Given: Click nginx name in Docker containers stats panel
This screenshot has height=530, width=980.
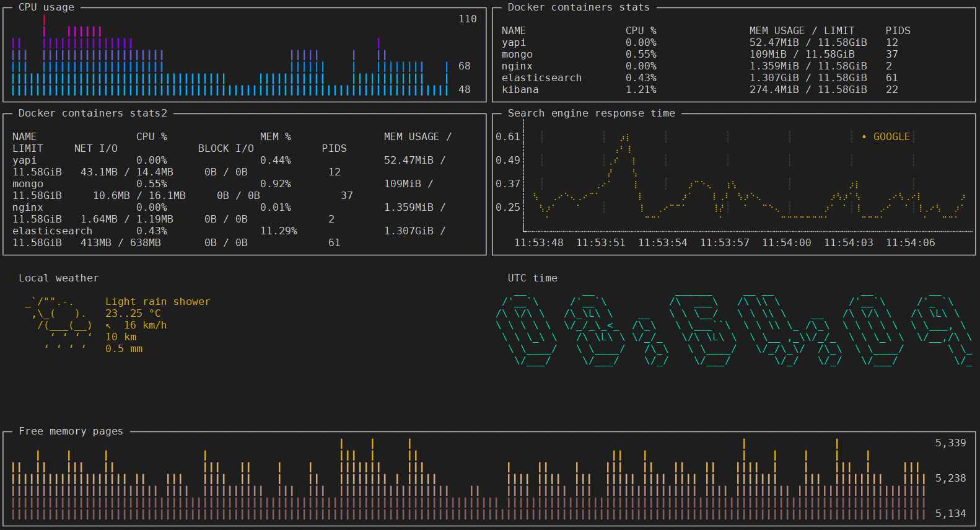Looking at the screenshot, I should point(517,66).
